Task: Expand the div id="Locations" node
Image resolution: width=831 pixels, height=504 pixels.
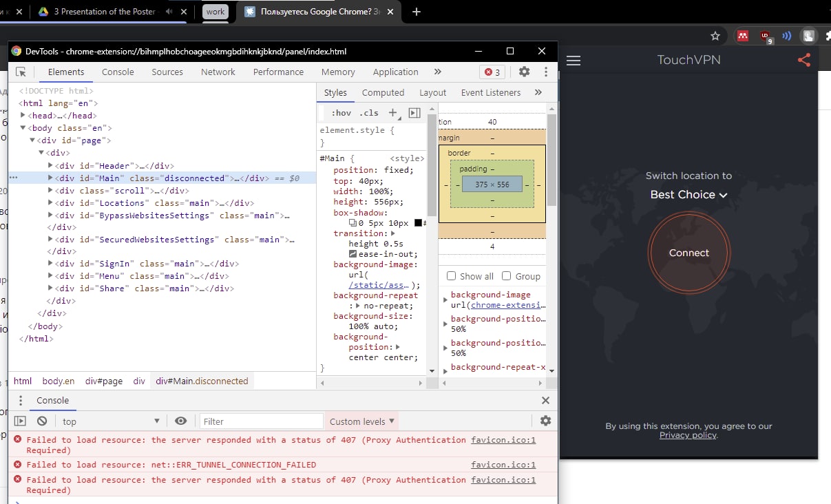Action: click(50, 203)
